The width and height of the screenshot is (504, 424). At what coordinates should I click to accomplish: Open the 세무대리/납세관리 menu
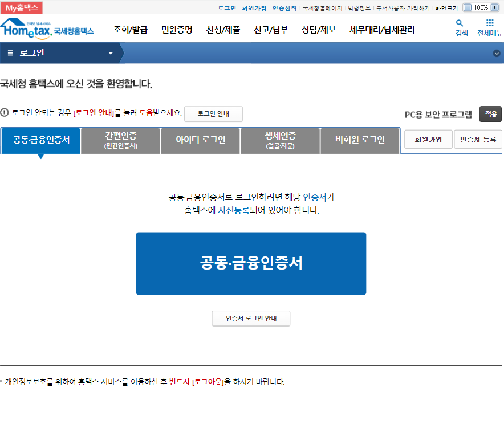382,30
